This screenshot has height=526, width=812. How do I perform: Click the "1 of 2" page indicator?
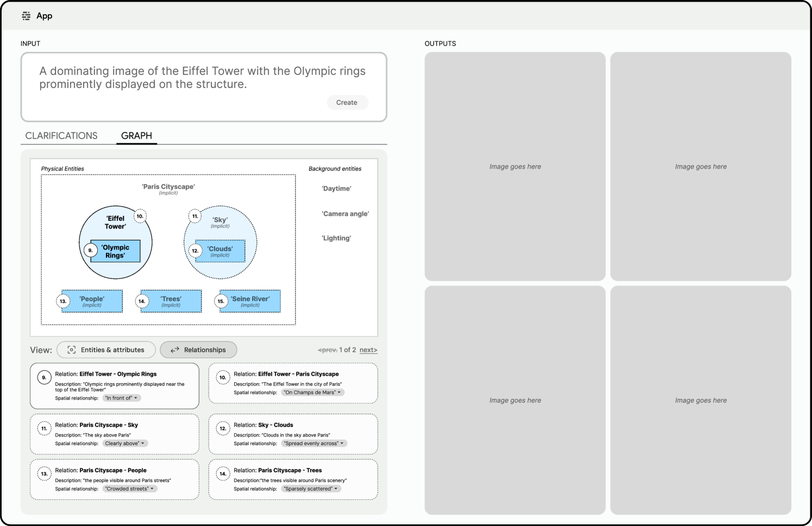pyautogui.click(x=348, y=350)
